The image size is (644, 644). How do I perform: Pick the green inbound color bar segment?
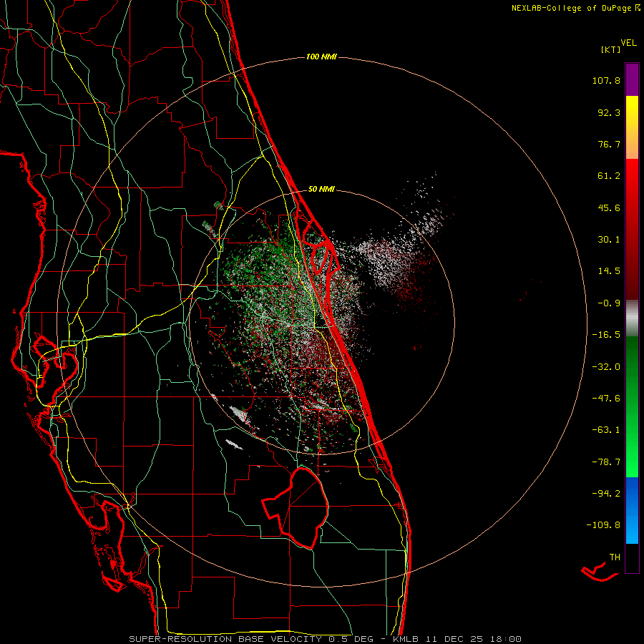pyautogui.click(x=632, y=406)
